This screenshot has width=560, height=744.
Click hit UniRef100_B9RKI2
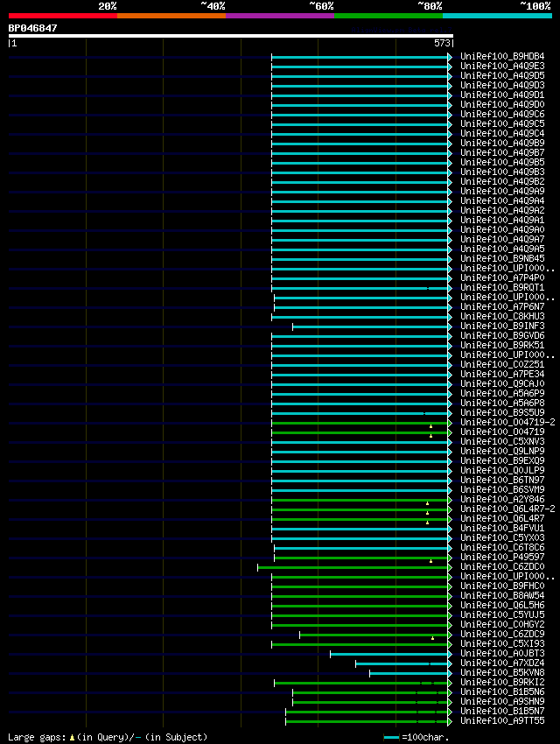pyautogui.click(x=502, y=683)
